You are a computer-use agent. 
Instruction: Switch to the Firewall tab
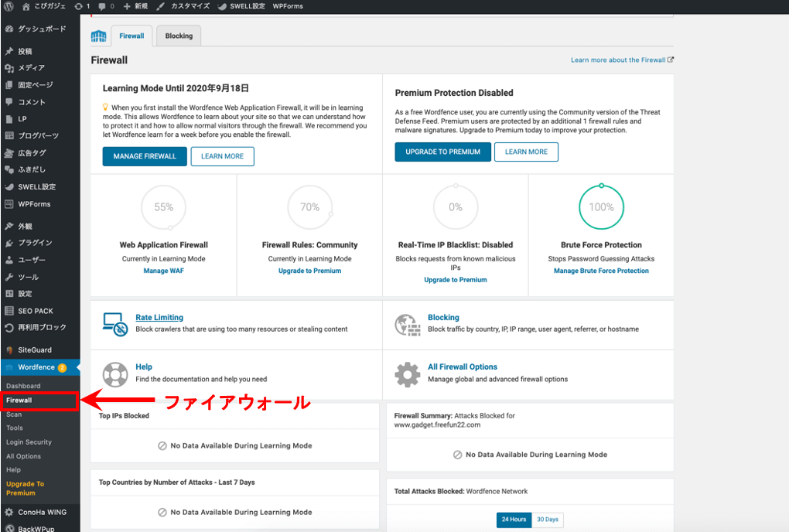point(131,36)
